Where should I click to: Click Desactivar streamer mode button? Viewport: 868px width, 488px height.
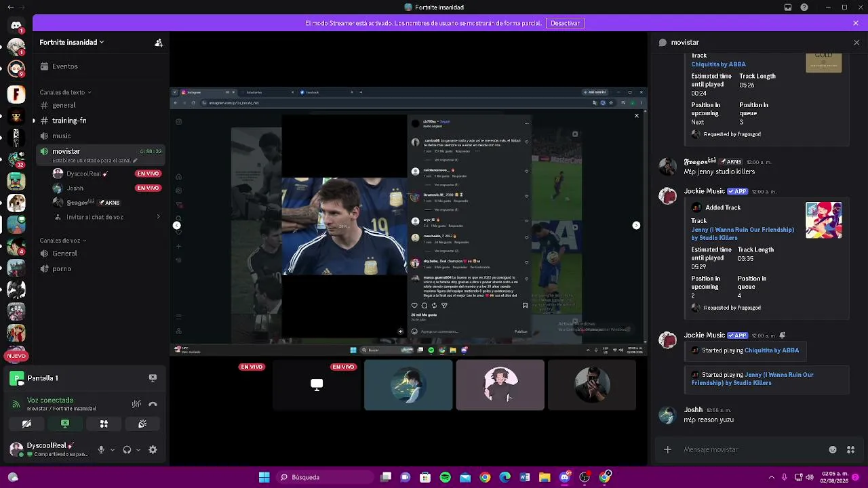[565, 23]
